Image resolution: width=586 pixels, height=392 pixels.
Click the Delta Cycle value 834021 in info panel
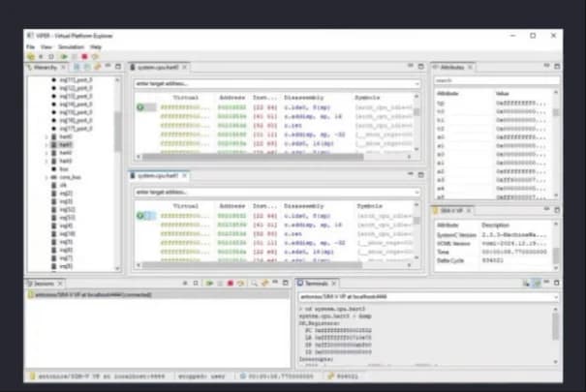click(492, 260)
